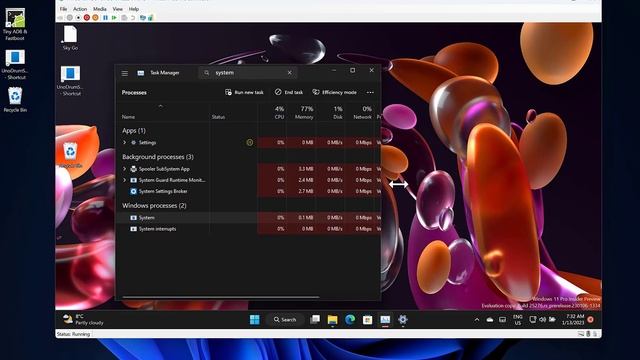Click the Search box in the VM taskbar
640x360 pixels.
point(285,320)
